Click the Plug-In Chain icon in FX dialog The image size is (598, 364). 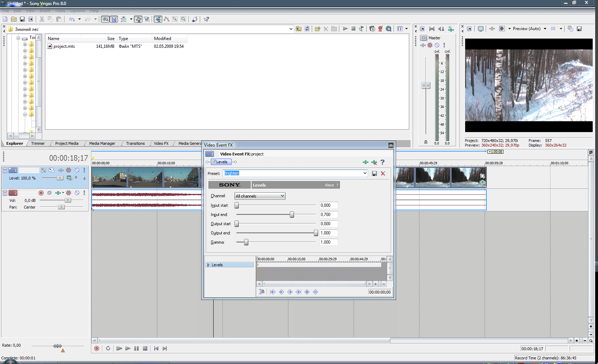[365, 162]
